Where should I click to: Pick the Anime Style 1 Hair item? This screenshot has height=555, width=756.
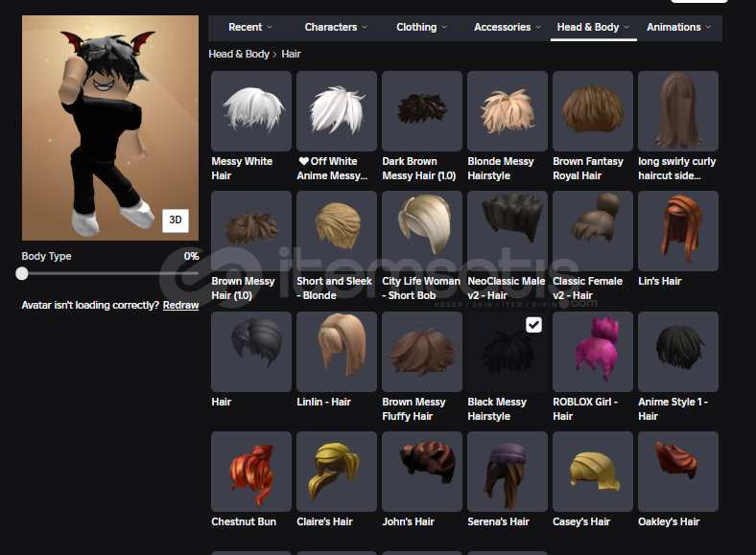click(678, 352)
